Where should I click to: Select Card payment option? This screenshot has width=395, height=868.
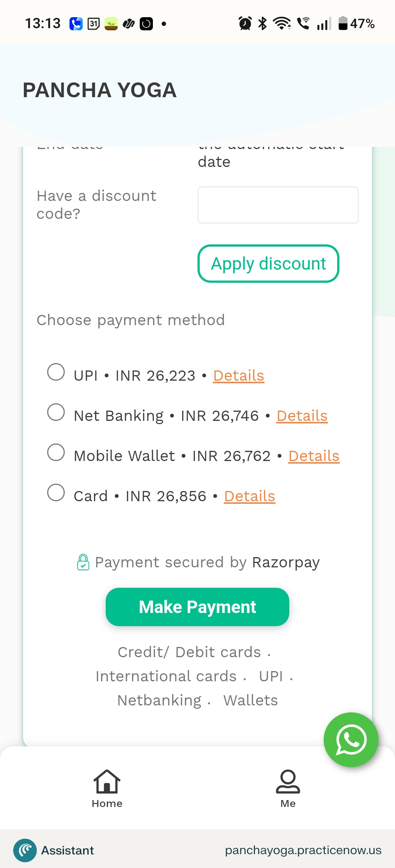coord(56,493)
